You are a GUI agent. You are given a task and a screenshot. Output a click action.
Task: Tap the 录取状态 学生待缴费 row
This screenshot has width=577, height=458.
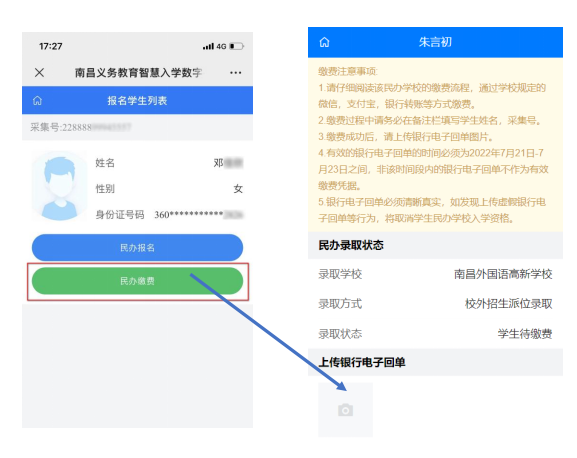point(435,334)
